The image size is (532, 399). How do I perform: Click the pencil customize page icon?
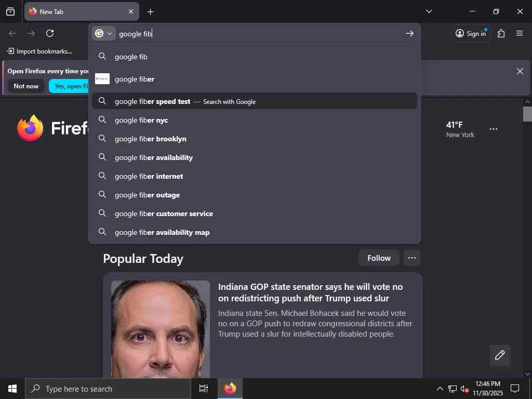(500, 355)
